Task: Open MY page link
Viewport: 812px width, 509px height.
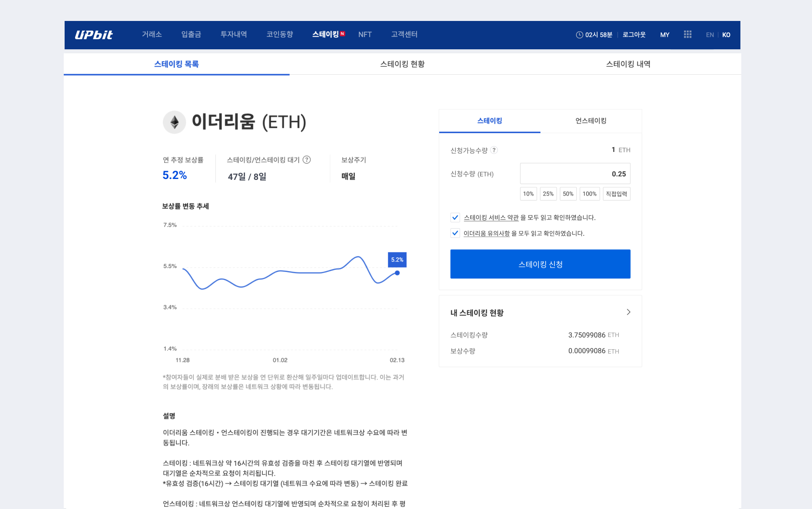Action: coord(664,35)
